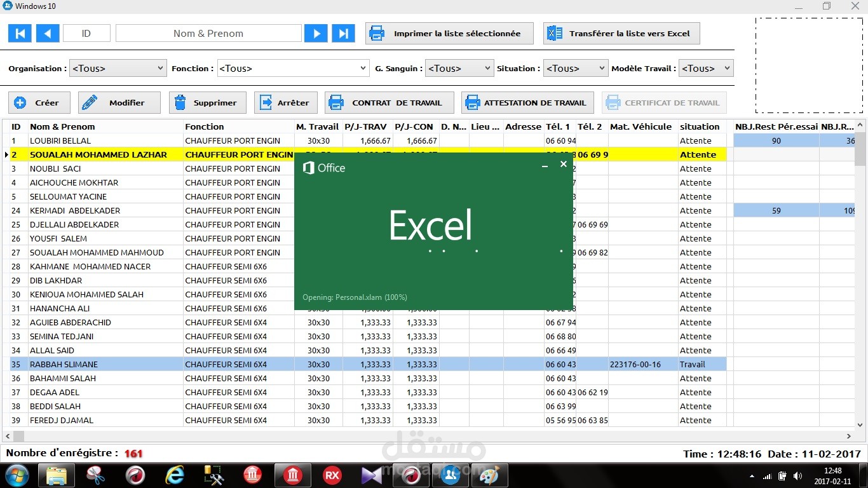This screenshot has width=868, height=488.
Task: Click the Fonction column header
Action: (239, 126)
